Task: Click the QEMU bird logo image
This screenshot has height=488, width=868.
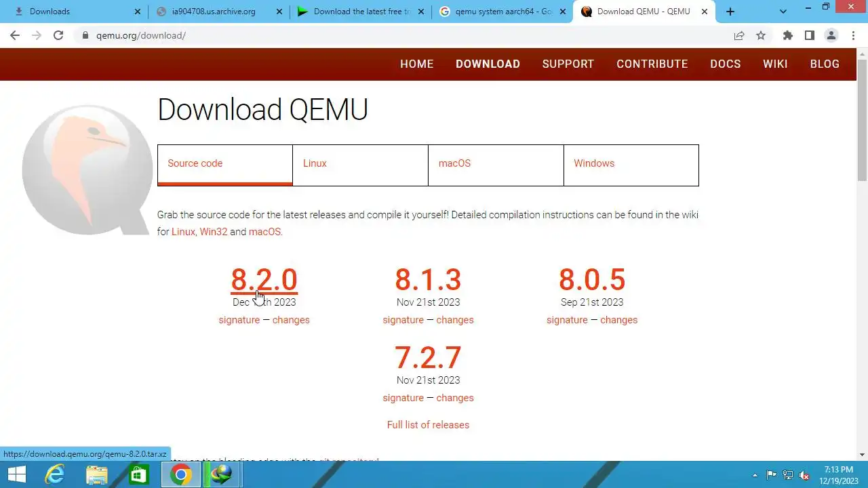Action: tap(87, 169)
